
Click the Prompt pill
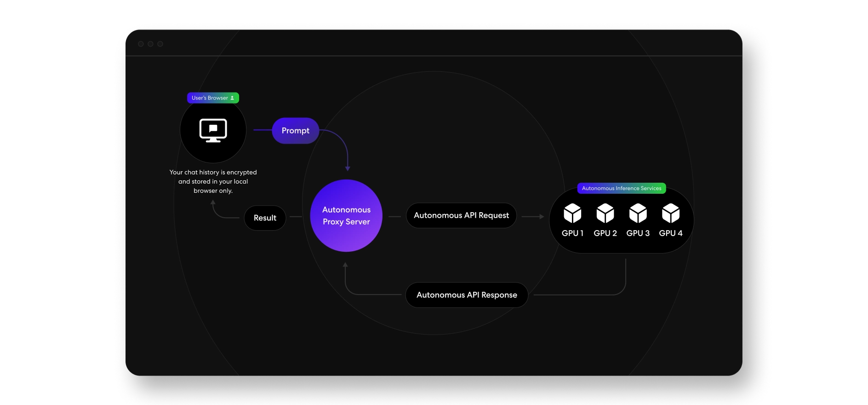(295, 131)
